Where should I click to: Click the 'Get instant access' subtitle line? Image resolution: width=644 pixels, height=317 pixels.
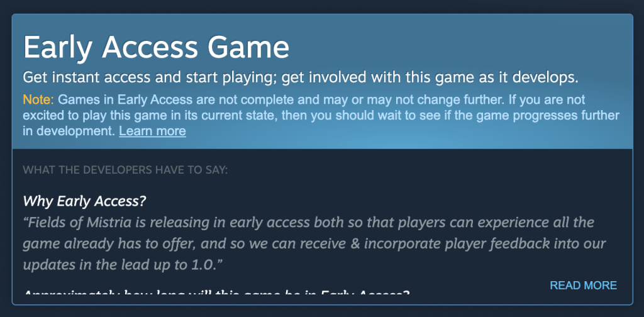pos(300,78)
